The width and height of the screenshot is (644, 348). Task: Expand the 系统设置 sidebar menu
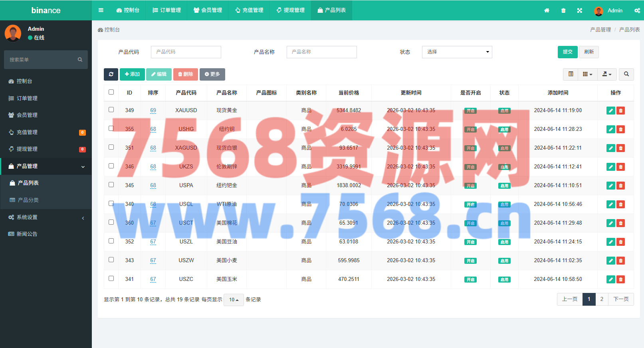click(46, 217)
